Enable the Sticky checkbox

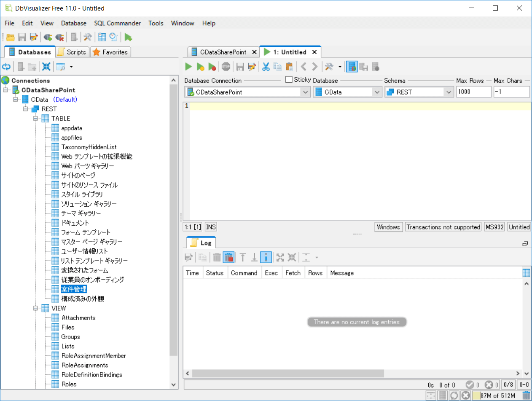coord(289,80)
